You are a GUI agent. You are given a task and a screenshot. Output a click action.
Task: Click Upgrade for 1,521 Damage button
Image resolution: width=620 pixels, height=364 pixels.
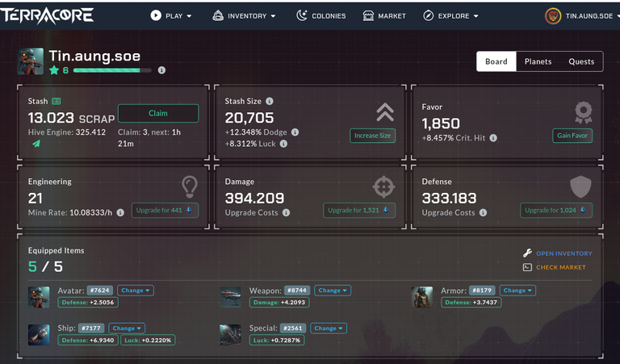pyautogui.click(x=359, y=211)
